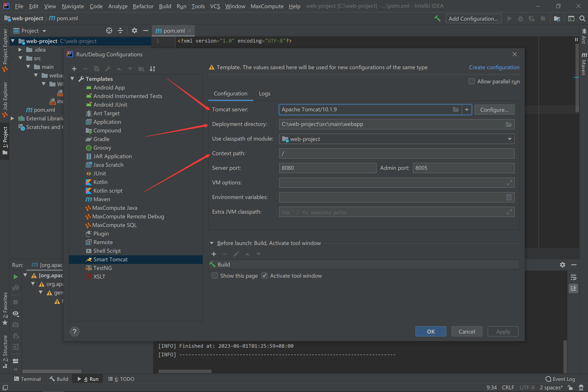
Task: Uncheck Activate tool window checkbox
Action: pyautogui.click(x=265, y=276)
